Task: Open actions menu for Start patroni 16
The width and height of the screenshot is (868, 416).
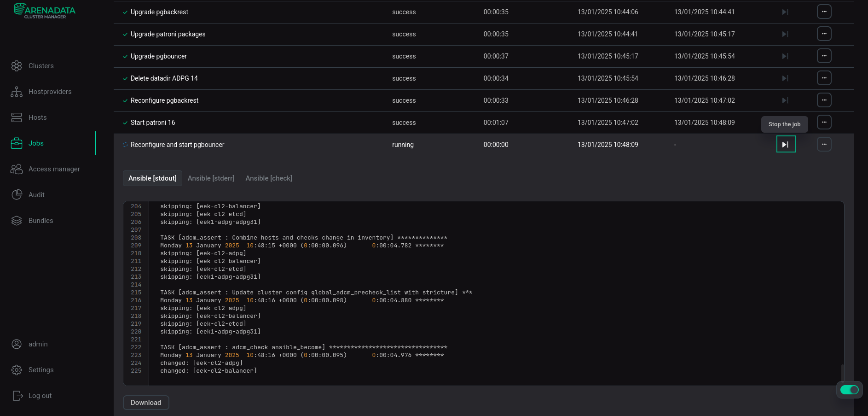Action: (824, 122)
